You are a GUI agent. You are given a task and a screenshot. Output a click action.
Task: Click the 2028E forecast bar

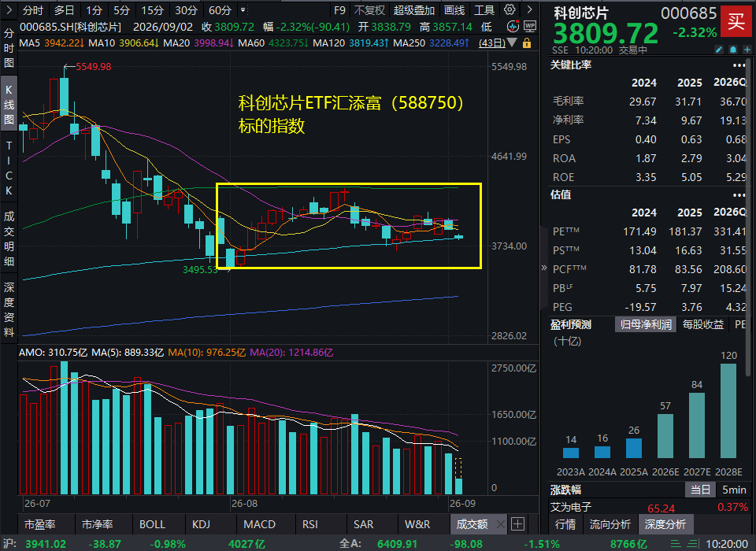pyautogui.click(x=728, y=411)
